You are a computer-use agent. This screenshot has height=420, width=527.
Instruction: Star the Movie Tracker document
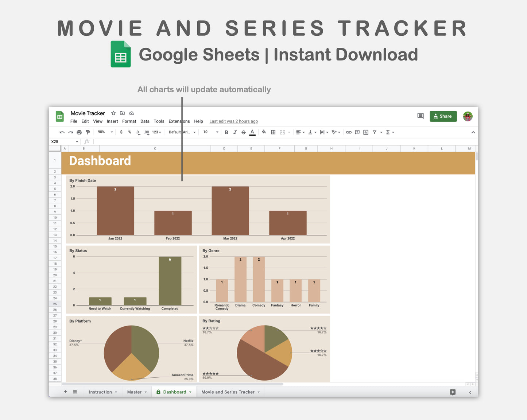pyautogui.click(x=113, y=113)
